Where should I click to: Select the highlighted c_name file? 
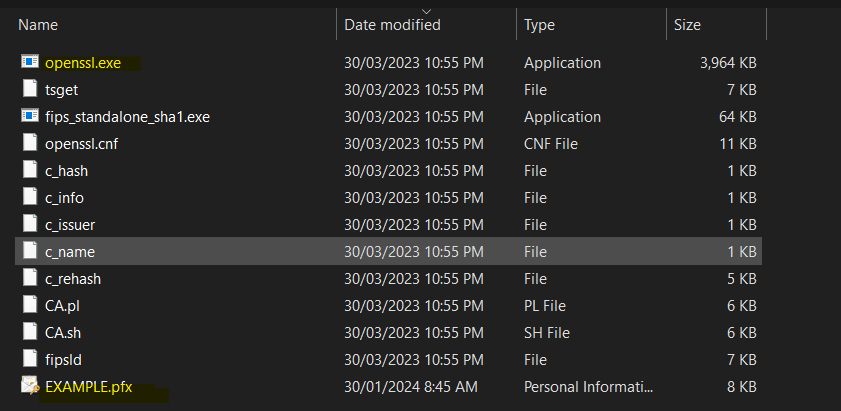388,251
